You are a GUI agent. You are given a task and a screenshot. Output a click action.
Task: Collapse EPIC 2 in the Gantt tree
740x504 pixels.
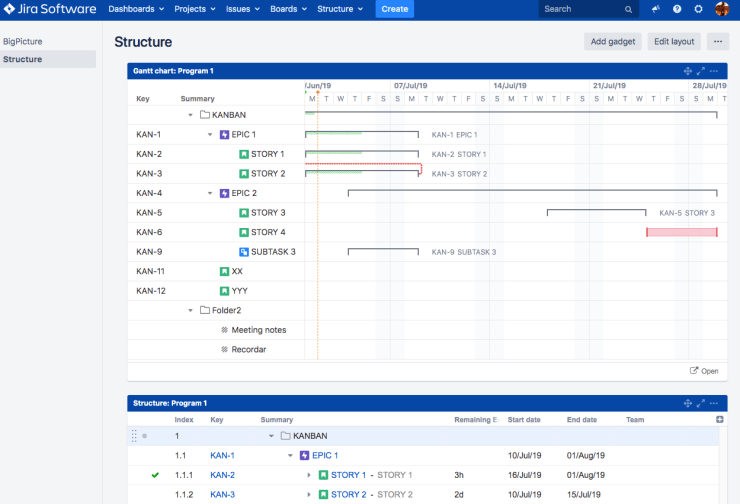(x=210, y=193)
